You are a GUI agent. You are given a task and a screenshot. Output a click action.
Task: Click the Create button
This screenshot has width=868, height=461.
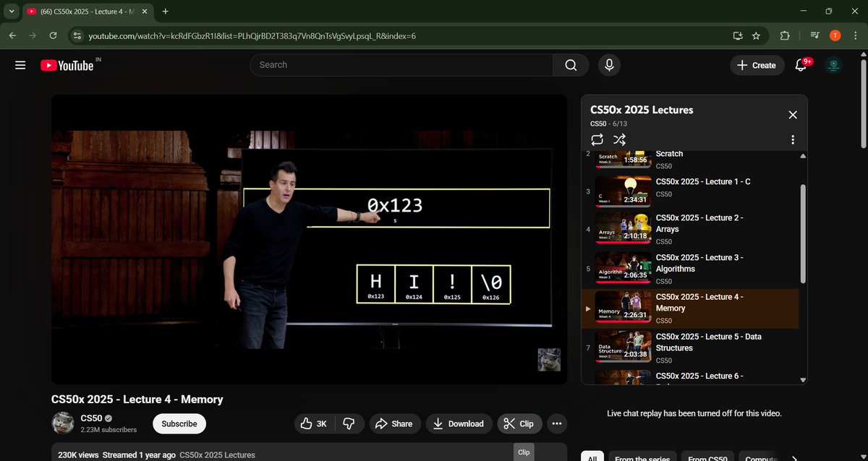(x=756, y=65)
